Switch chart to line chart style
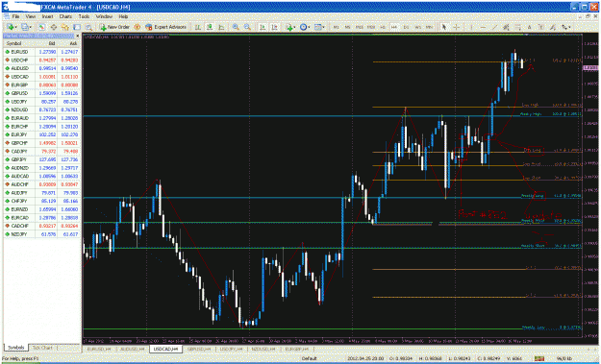 [x=221, y=27]
